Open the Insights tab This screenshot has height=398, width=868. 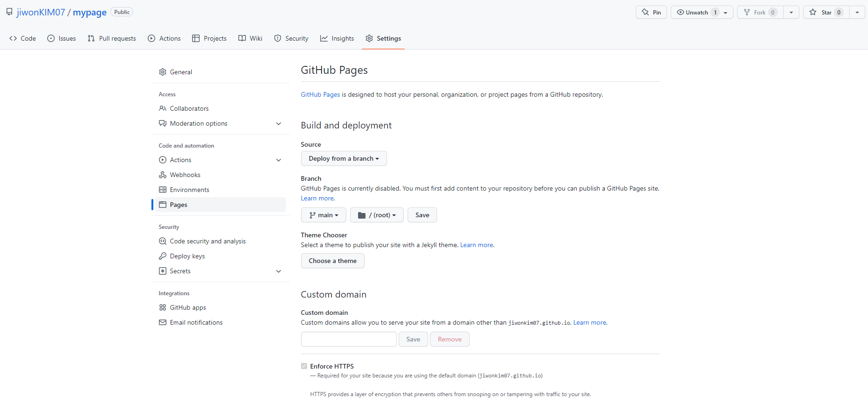coord(337,38)
